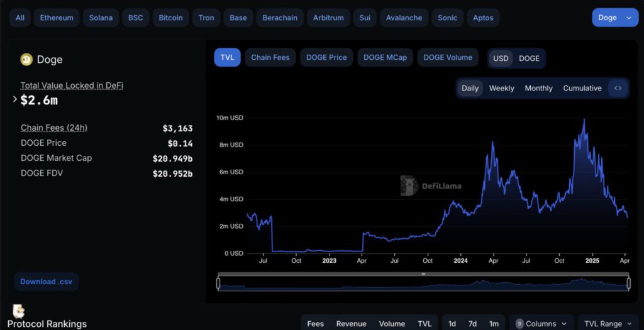Select the Ethereum chain filter
The height and width of the screenshot is (330, 644).
57,18
